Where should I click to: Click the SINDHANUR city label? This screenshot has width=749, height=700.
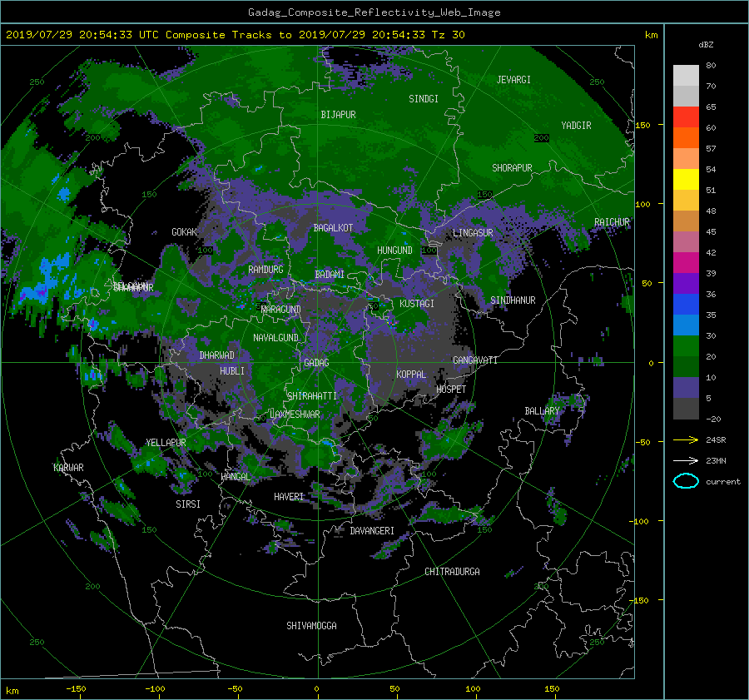click(513, 300)
